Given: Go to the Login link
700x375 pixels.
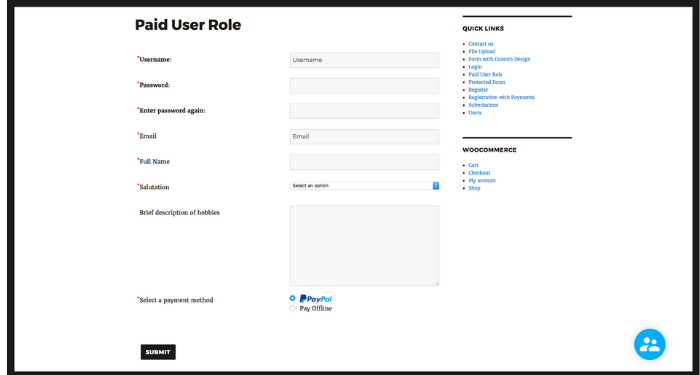Looking at the screenshot, I should 475,67.
